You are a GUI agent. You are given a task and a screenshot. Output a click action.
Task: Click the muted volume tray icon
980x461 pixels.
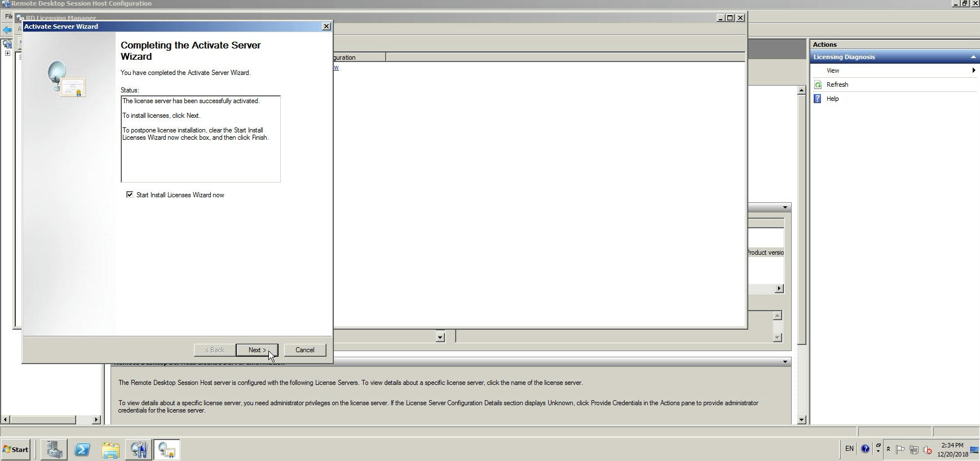point(928,450)
